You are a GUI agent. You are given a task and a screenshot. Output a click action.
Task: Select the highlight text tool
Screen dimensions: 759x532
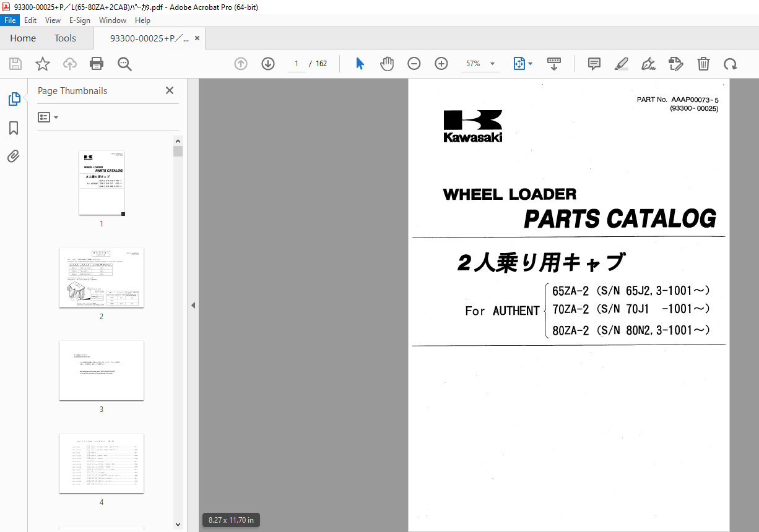(622, 64)
